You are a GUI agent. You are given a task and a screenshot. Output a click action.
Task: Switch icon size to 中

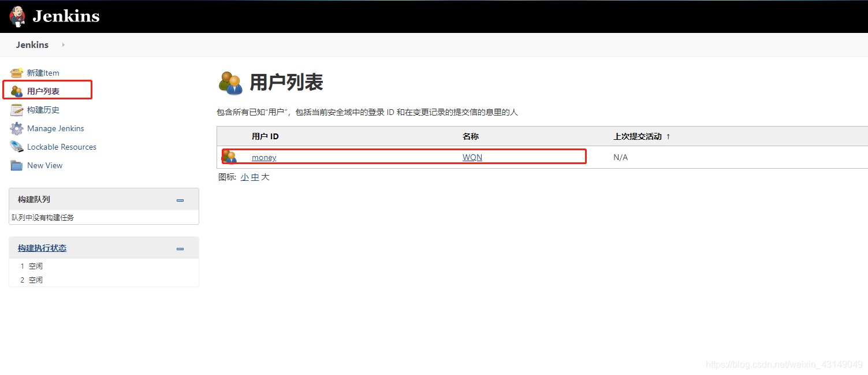255,177
